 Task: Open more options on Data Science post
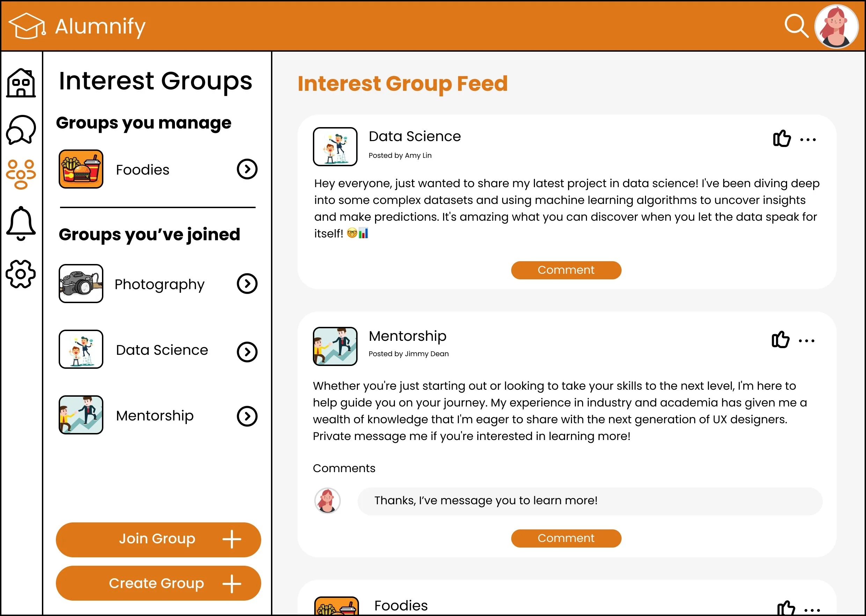808,140
